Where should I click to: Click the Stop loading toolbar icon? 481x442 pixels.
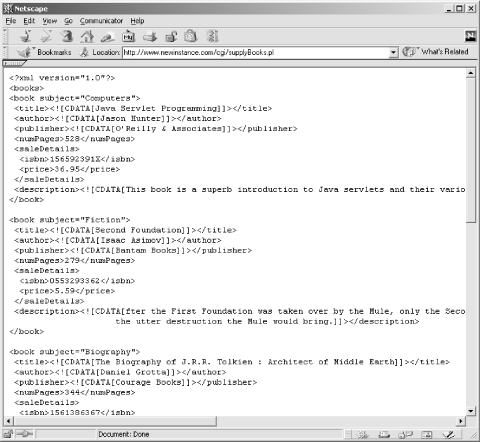(x=212, y=36)
